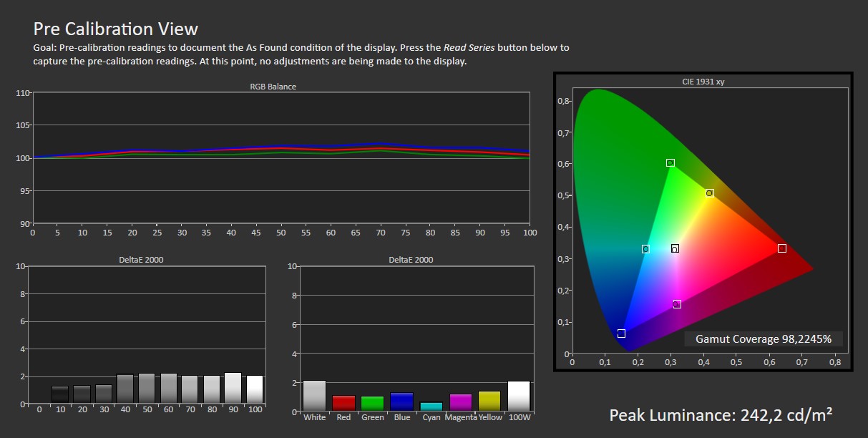Click the 100 percent grayscale DeltaE bar
The height and width of the screenshot is (438, 868).
tap(255, 389)
